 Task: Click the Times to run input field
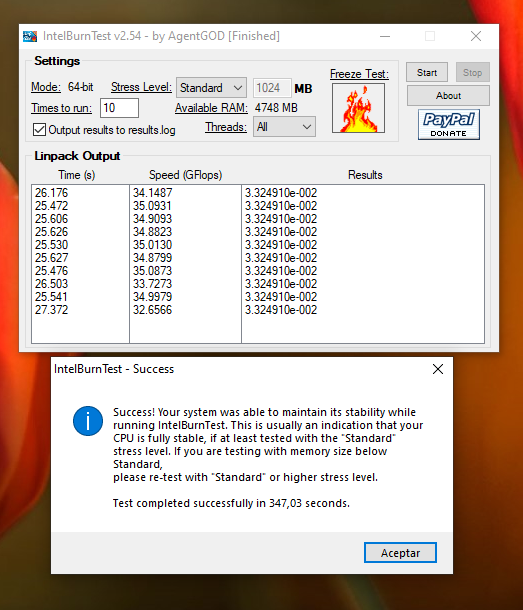pos(119,108)
